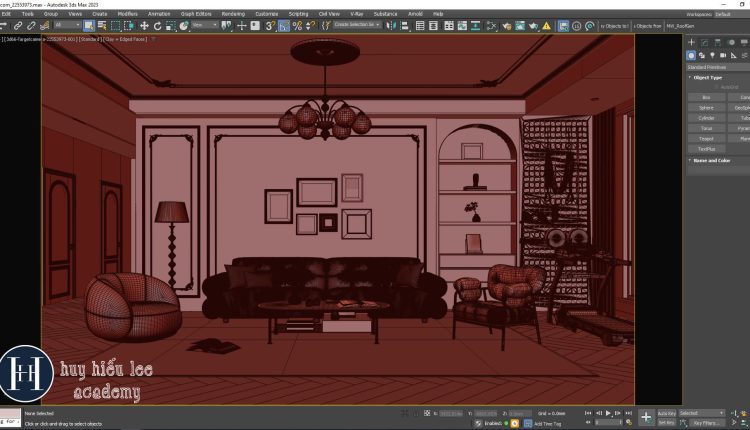Select the Shapes category icon

pos(702,55)
